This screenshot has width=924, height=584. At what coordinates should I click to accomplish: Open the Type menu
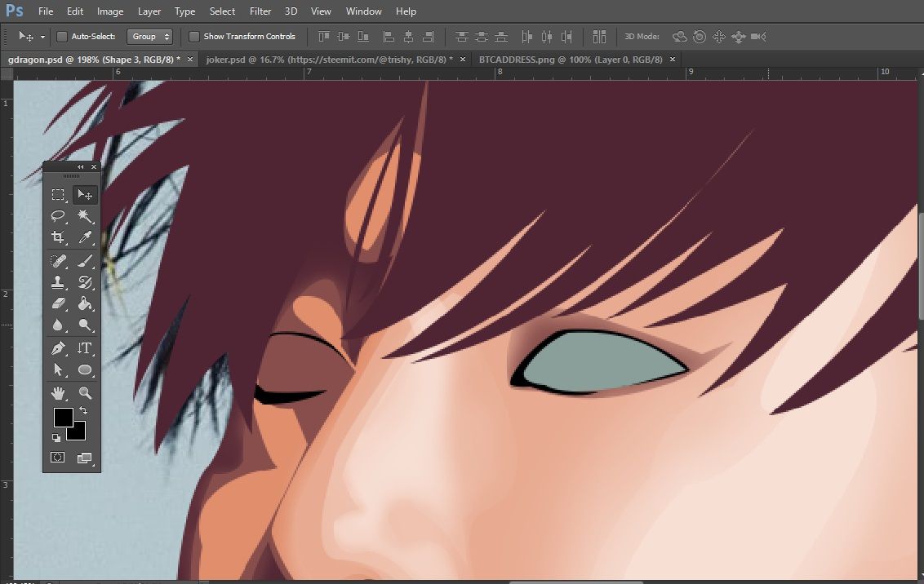click(x=184, y=11)
